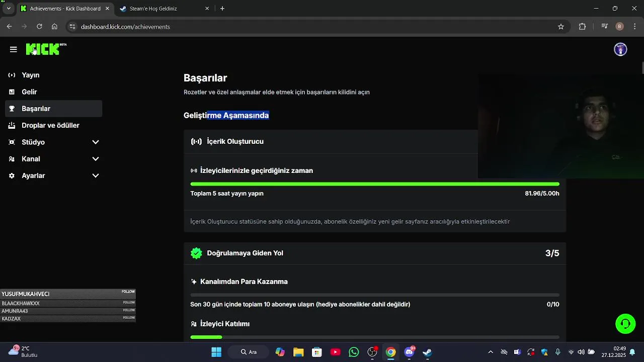Click the Stüdyo camera icon in sidebar
644x362 pixels.
click(x=12, y=142)
